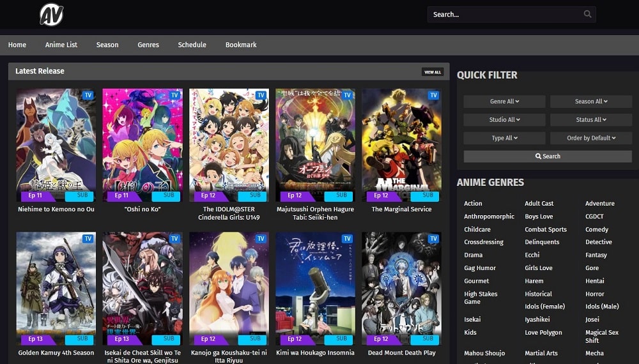Click Isekai de Cheat Skill title link
This screenshot has width=639, height=364.
[x=142, y=357]
